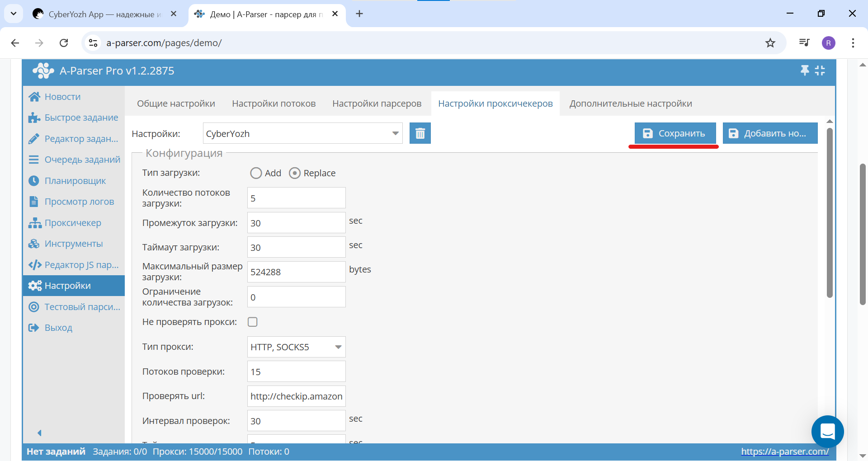Open the live chat bubble widget
The height and width of the screenshot is (461, 868).
pos(827,432)
